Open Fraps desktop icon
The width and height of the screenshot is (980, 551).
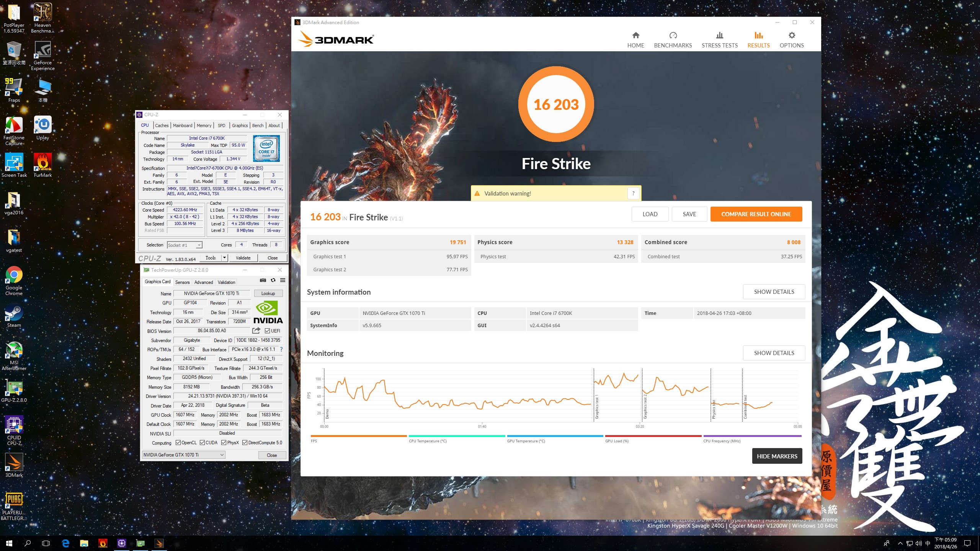point(14,90)
